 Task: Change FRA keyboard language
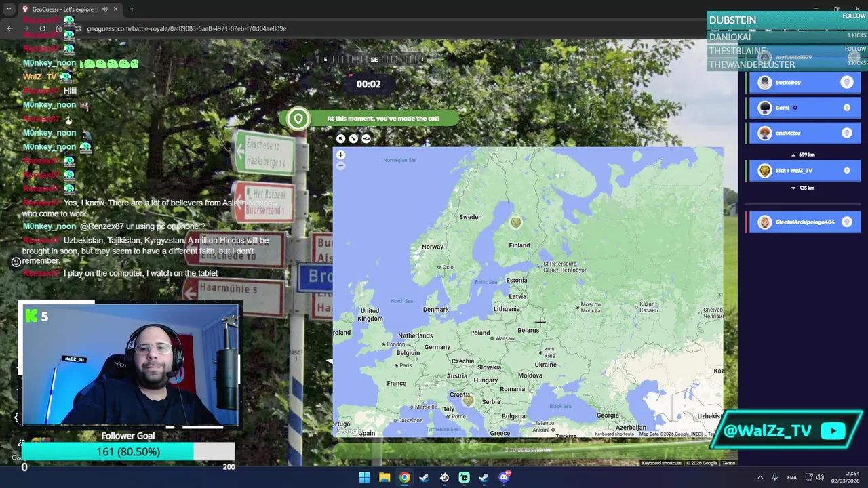coord(792,477)
